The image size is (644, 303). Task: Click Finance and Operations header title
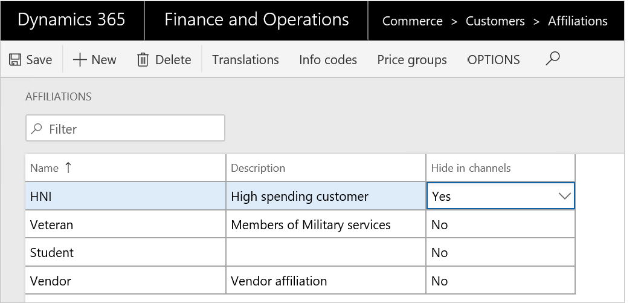click(x=257, y=20)
